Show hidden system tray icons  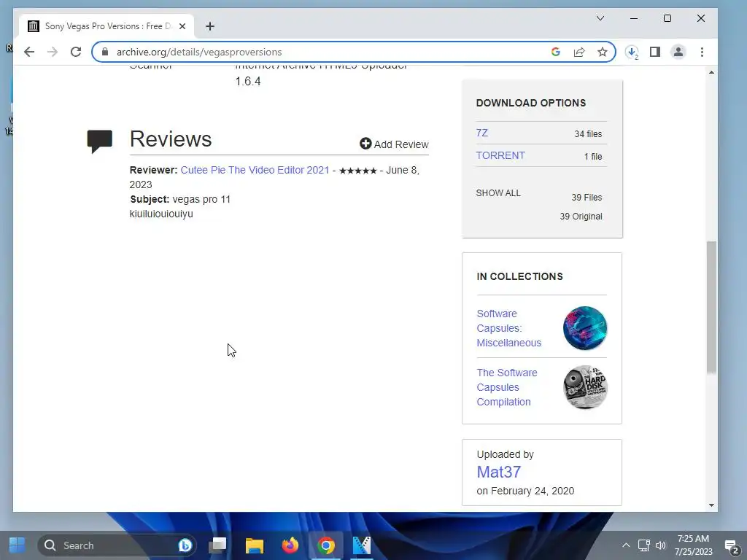pyautogui.click(x=626, y=545)
